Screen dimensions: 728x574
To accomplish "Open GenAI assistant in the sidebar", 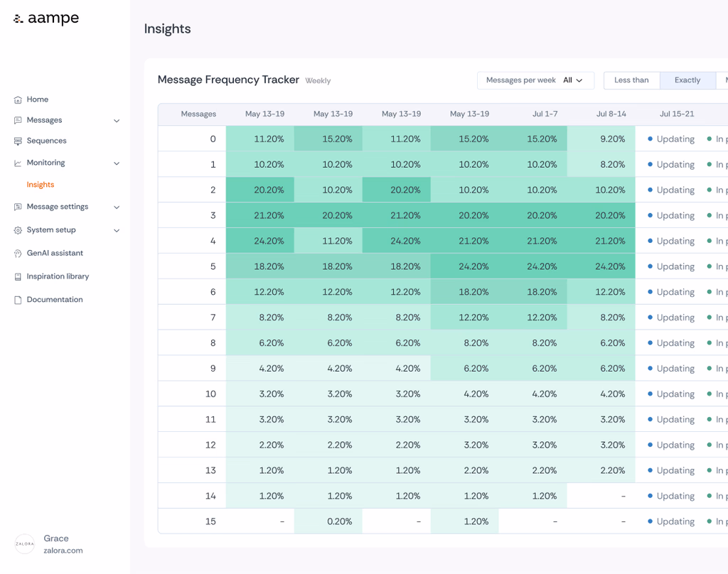I will coord(55,253).
